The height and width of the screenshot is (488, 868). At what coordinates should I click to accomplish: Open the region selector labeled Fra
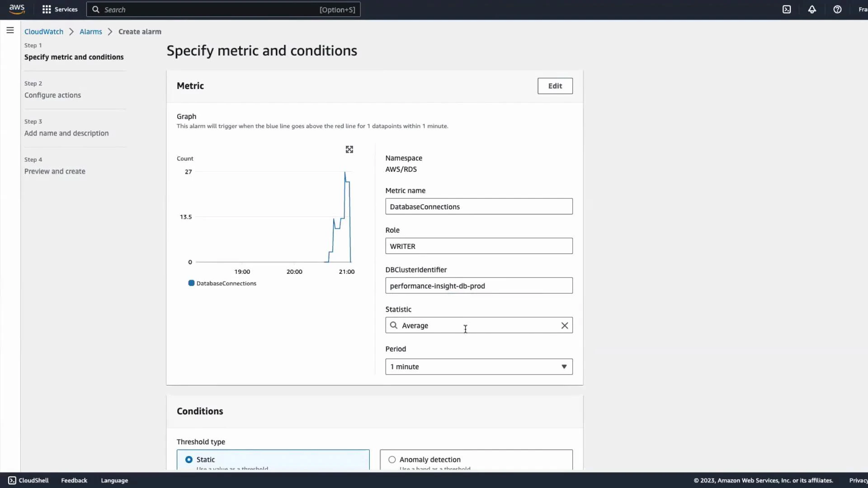point(862,9)
